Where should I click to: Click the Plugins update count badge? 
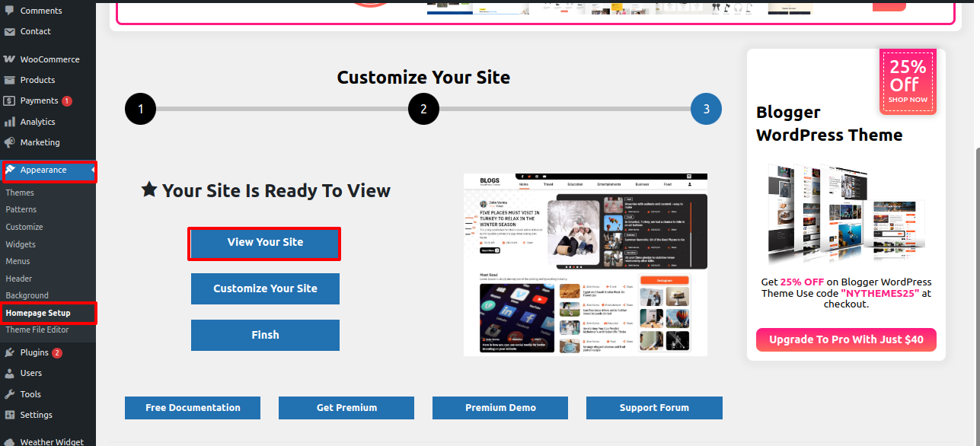(57, 353)
